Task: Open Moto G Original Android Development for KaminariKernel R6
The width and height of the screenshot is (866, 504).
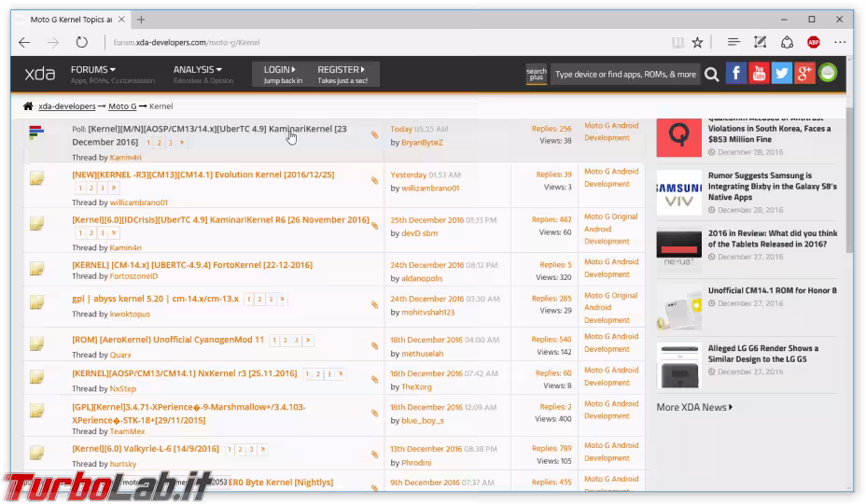Action: click(x=610, y=229)
